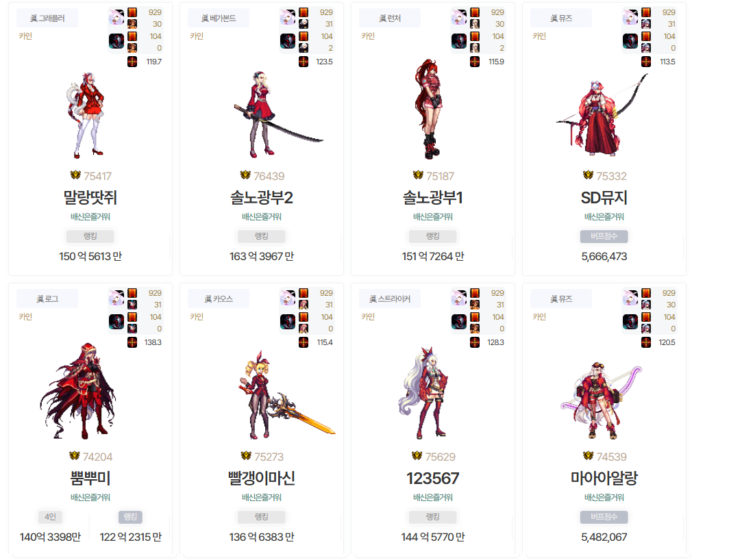Click the red crosshair icon beside 138.3
Image resolution: width=729 pixels, height=560 pixels.
click(132, 342)
